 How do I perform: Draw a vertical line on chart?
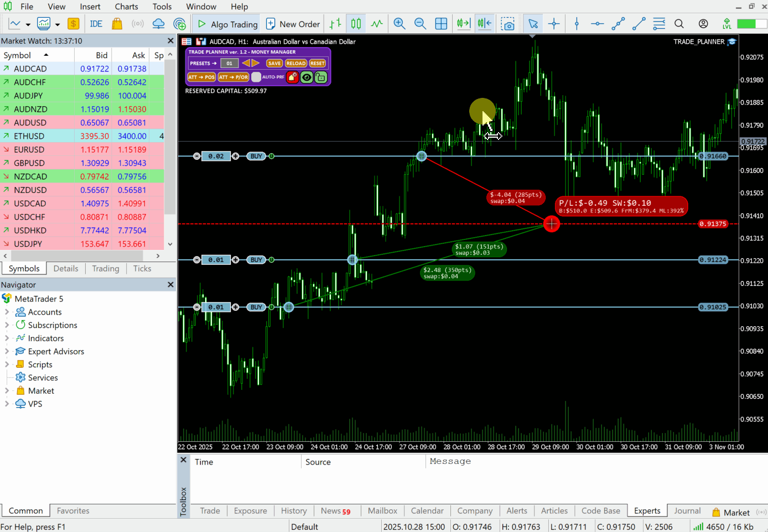(x=577, y=24)
